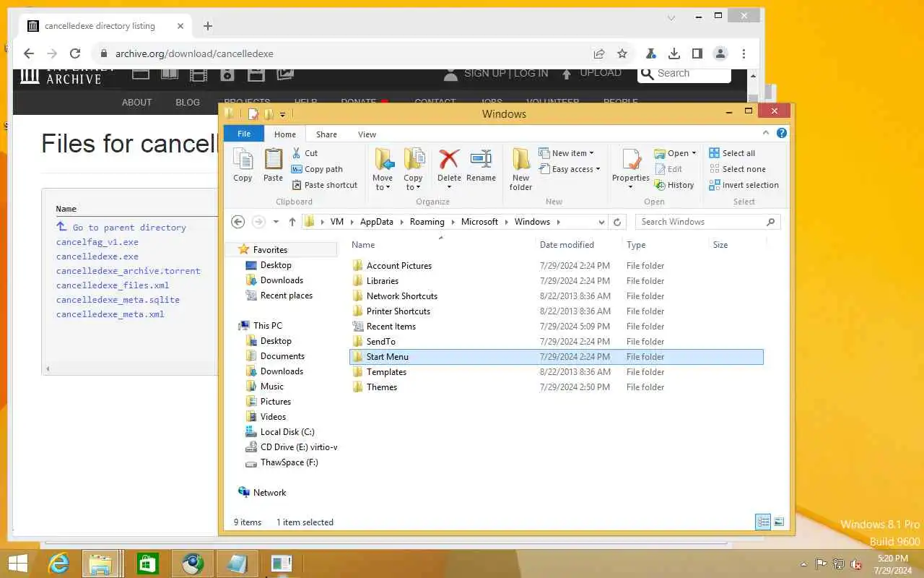Click Select none in the ribbon
This screenshot has height=578, width=924.
(737, 169)
